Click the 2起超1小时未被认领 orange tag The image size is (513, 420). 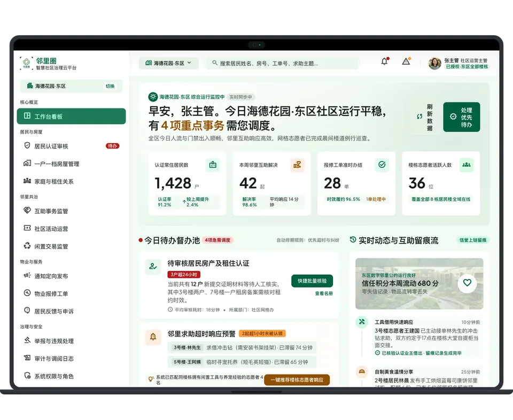[x=262, y=333]
